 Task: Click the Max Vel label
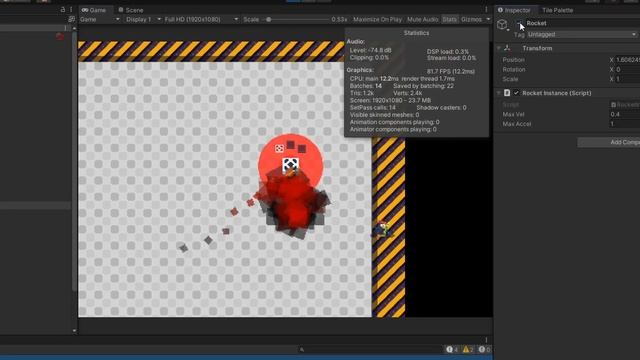(x=513, y=114)
